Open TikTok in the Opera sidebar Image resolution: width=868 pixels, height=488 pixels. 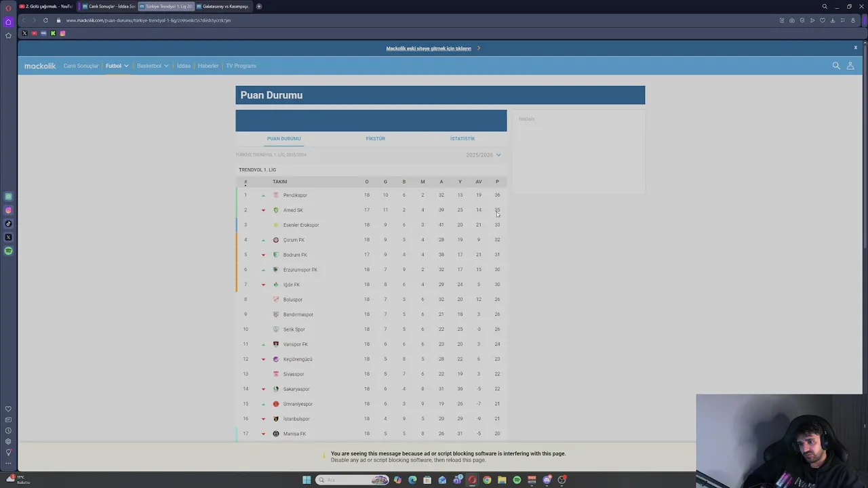pyautogui.click(x=8, y=224)
